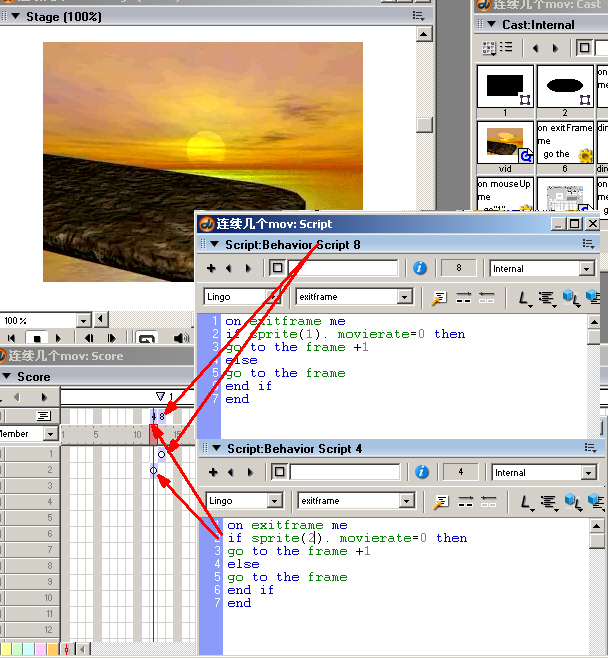Select cast member 1 black rectangle
Viewport: 608px width, 658px height.
505,86
